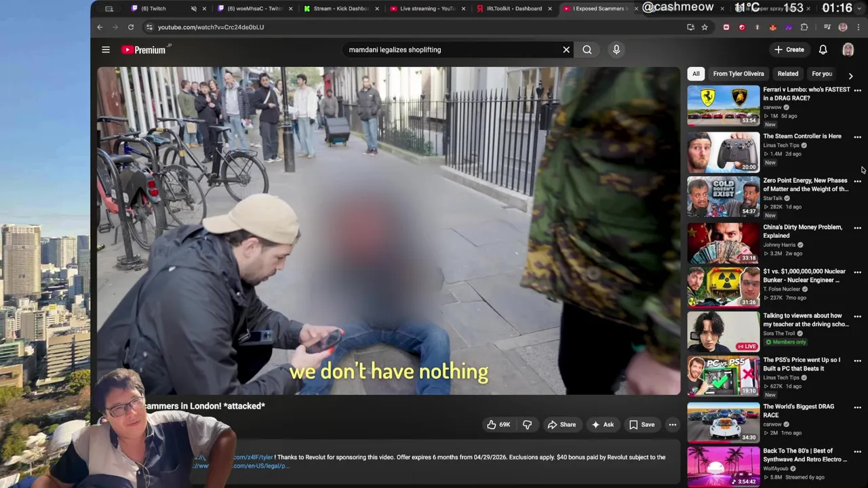868x488 pixels.
Task: Open YouTube notifications bell
Action: [823, 49]
